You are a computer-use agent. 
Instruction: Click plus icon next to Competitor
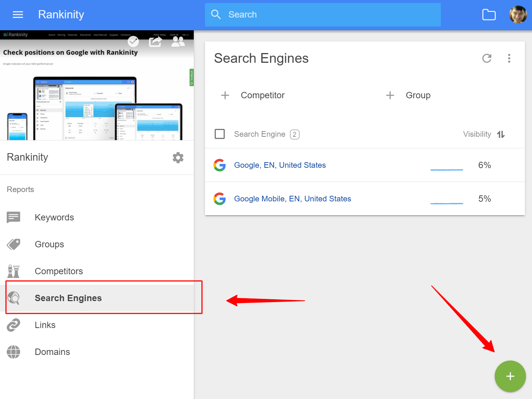[225, 95]
